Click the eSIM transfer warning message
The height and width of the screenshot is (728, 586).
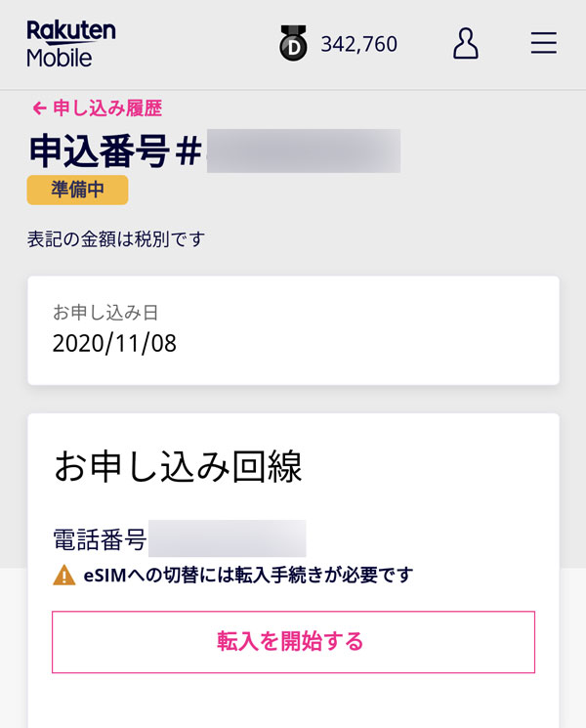[247, 576]
